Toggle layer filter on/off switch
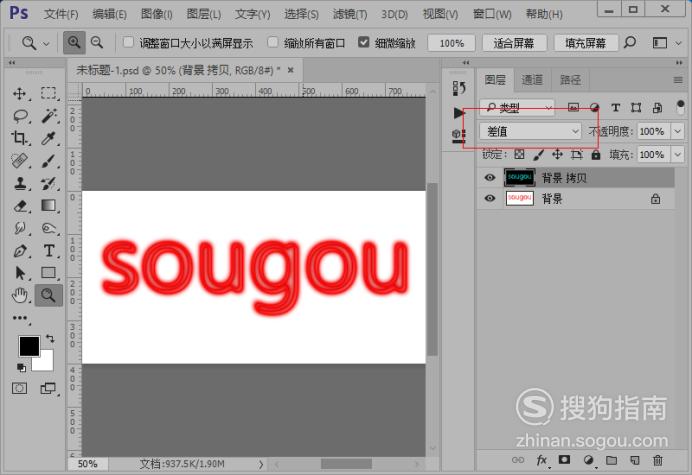This screenshot has width=692, height=475. tap(680, 107)
